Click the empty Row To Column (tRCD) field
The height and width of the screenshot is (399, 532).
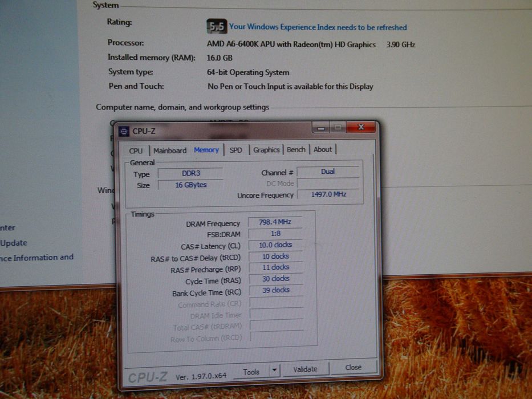click(x=277, y=336)
